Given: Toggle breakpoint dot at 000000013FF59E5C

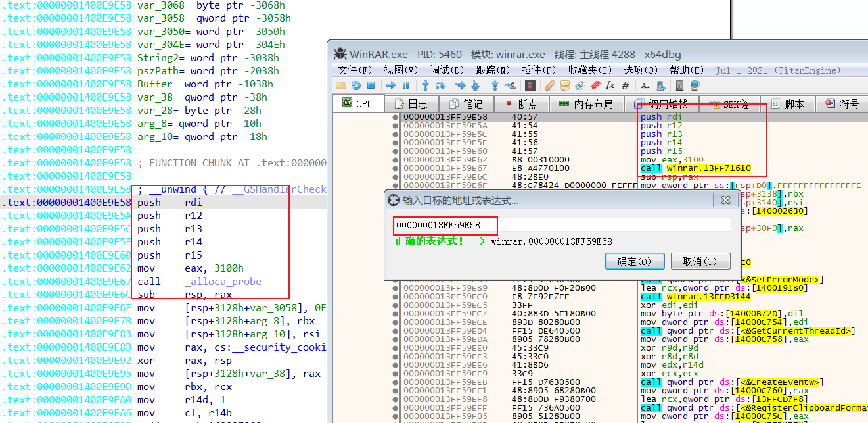Looking at the screenshot, I should coord(396,134).
